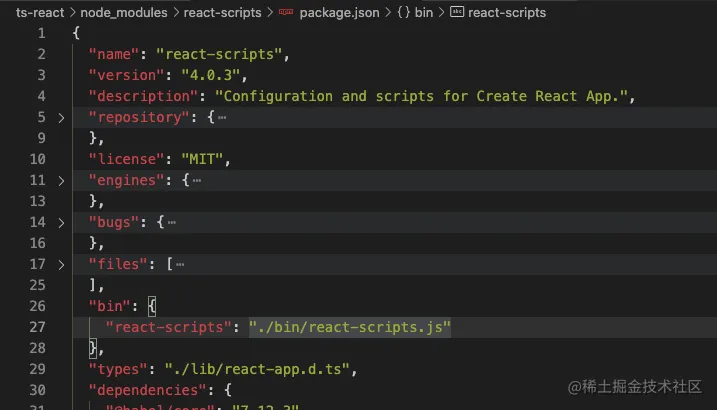Click the "license" key

[126, 160]
